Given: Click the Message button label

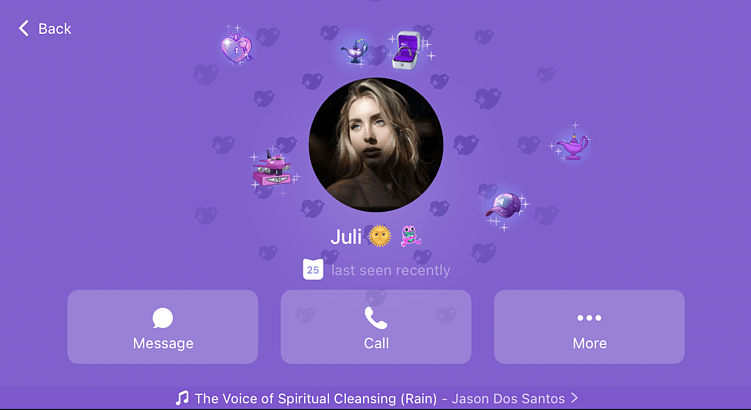Looking at the screenshot, I should (163, 343).
